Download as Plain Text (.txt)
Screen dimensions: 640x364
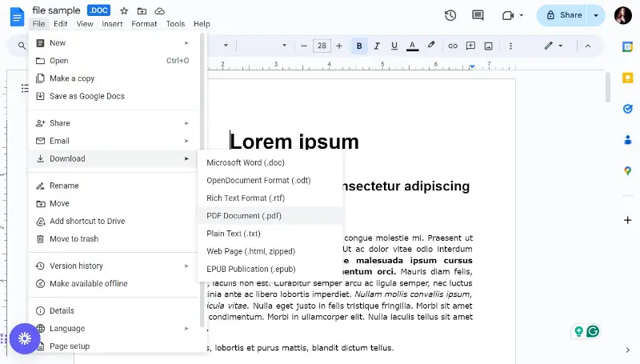pyautogui.click(x=270, y=234)
